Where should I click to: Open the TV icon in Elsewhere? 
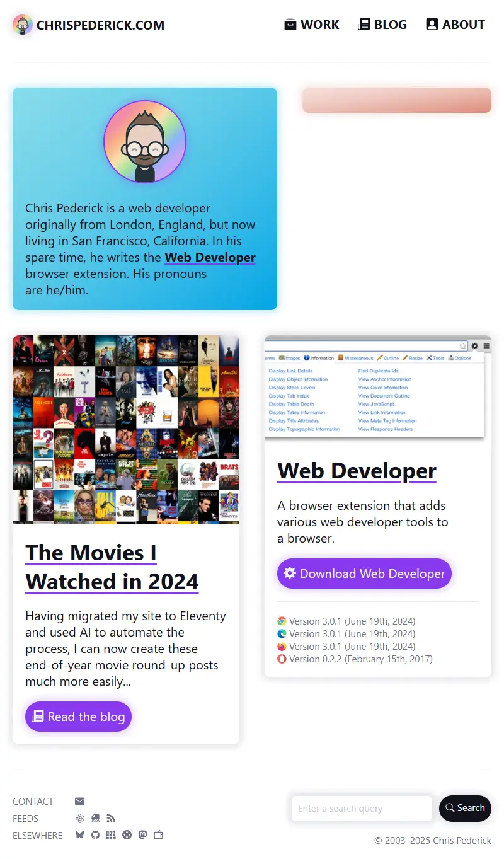tap(158, 835)
